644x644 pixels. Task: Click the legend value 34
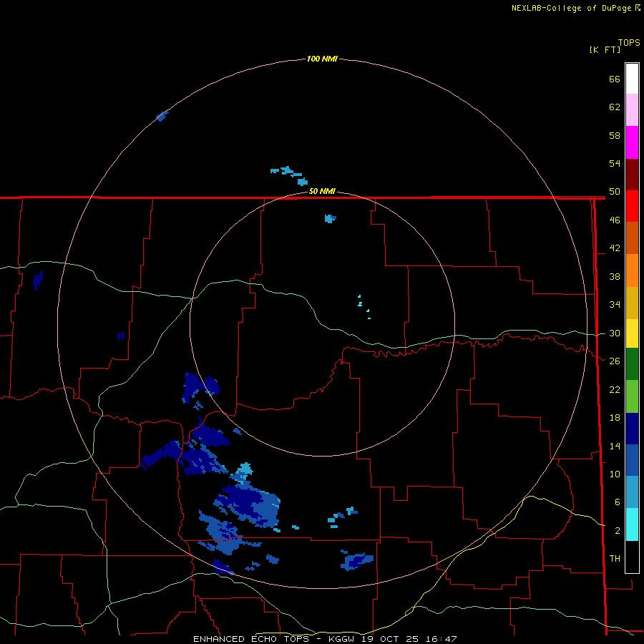pos(615,305)
